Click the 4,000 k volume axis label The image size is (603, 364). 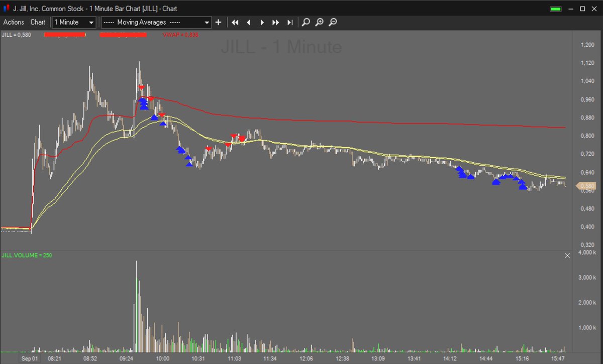click(x=586, y=252)
